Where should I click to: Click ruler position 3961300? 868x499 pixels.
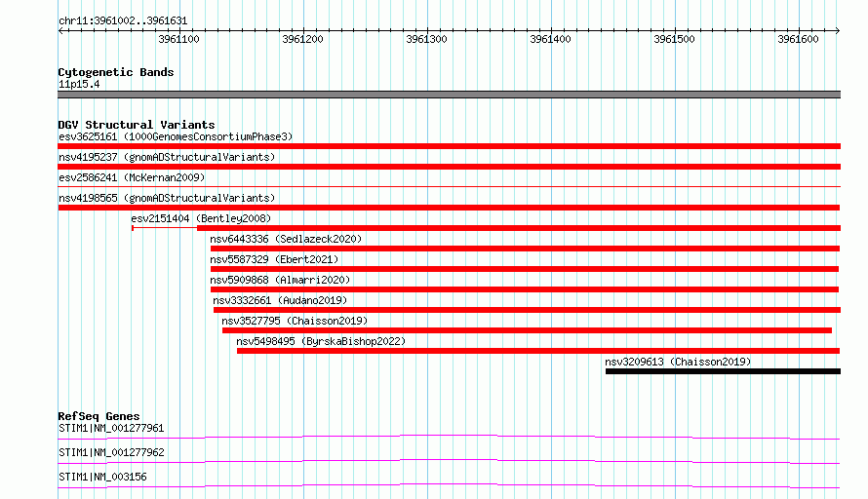point(427,39)
